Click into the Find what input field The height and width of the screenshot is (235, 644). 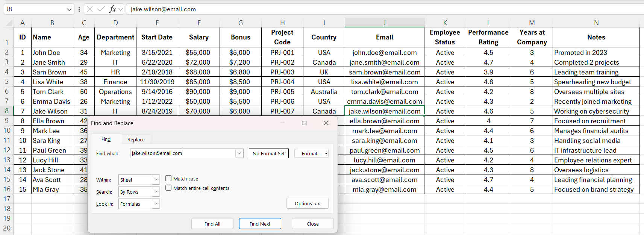tap(183, 153)
